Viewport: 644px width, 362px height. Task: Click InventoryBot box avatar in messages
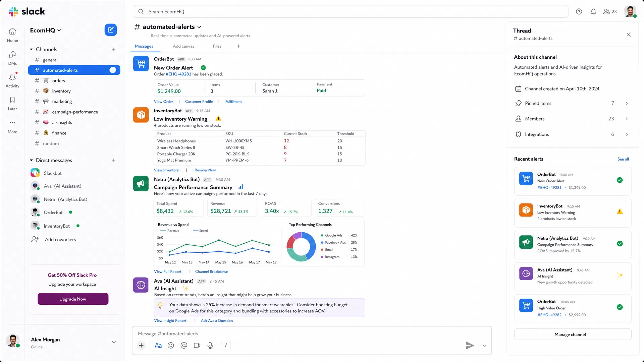click(141, 115)
